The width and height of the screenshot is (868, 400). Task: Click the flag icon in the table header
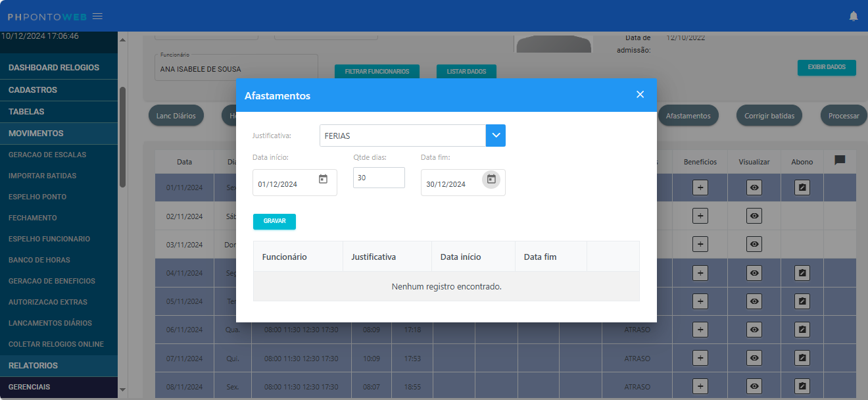(840, 161)
